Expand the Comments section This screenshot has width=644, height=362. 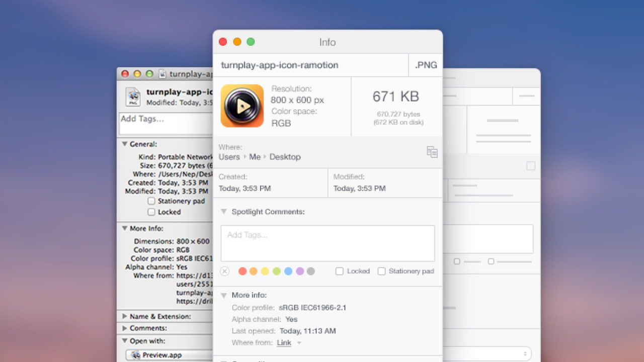[124, 328]
